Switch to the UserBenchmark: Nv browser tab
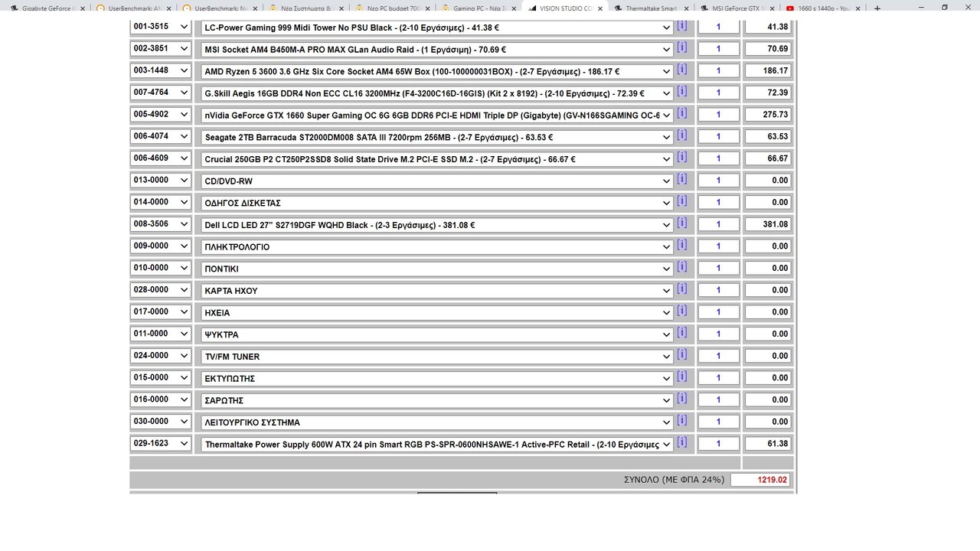The height and width of the screenshot is (551, 980). pyautogui.click(x=219, y=8)
